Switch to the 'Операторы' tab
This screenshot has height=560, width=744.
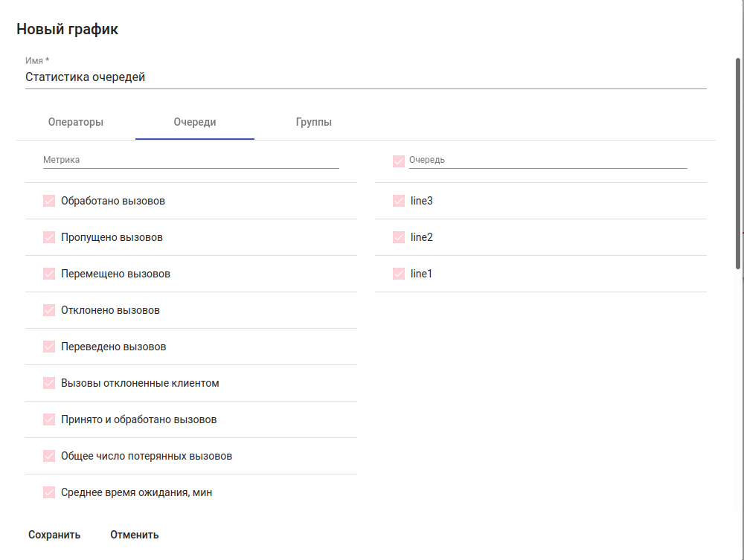pos(76,122)
